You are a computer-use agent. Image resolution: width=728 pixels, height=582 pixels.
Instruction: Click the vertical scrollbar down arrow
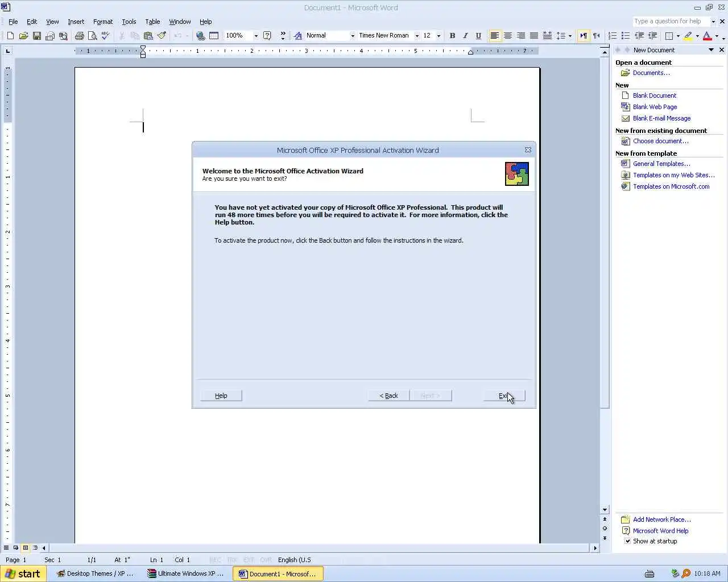[x=605, y=510]
